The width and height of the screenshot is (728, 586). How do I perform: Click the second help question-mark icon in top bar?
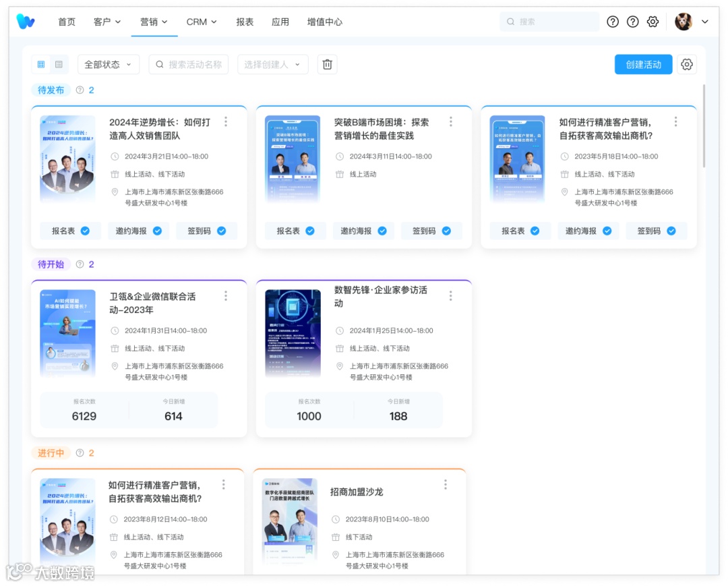tap(633, 22)
